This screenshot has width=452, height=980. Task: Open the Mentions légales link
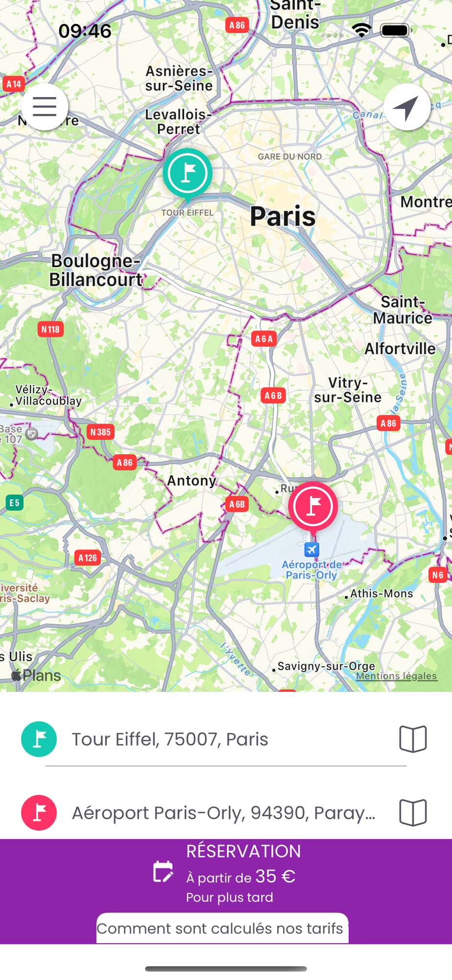(396, 676)
